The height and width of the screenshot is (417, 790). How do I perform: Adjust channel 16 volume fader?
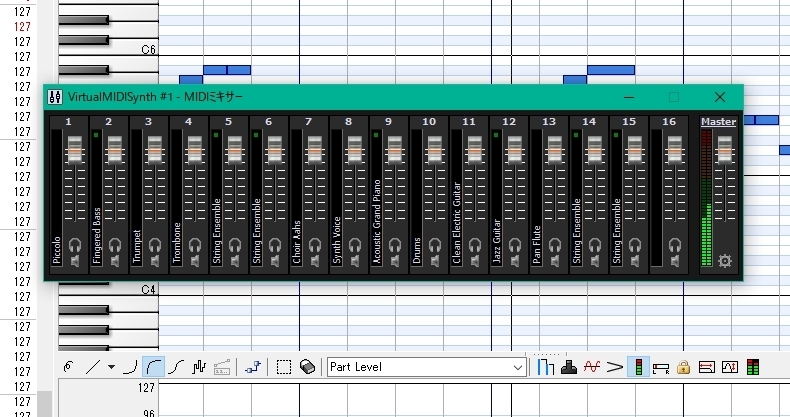pyautogui.click(x=675, y=150)
